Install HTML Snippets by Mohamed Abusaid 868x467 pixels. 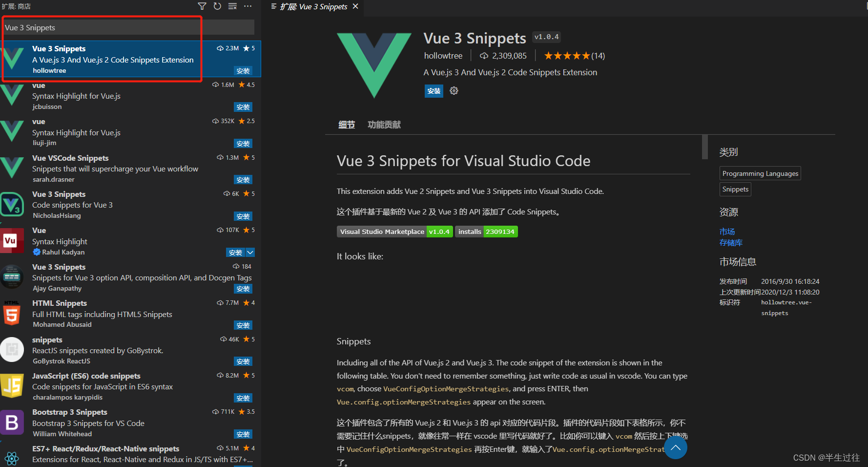pos(243,325)
